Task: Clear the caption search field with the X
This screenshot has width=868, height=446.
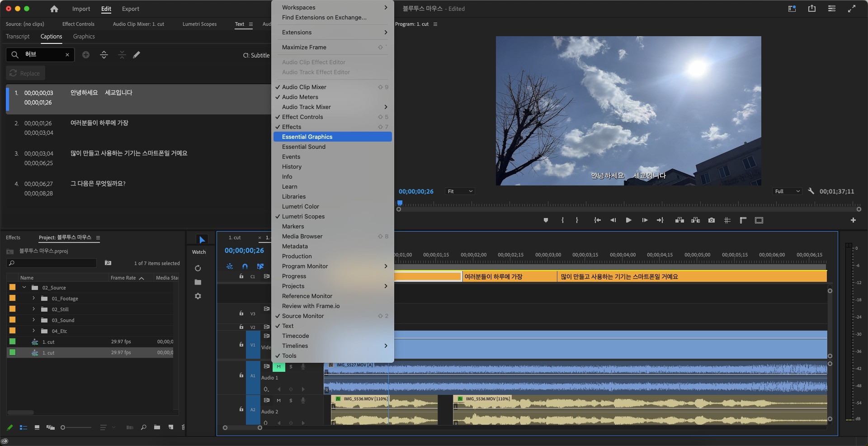Action: pos(67,55)
